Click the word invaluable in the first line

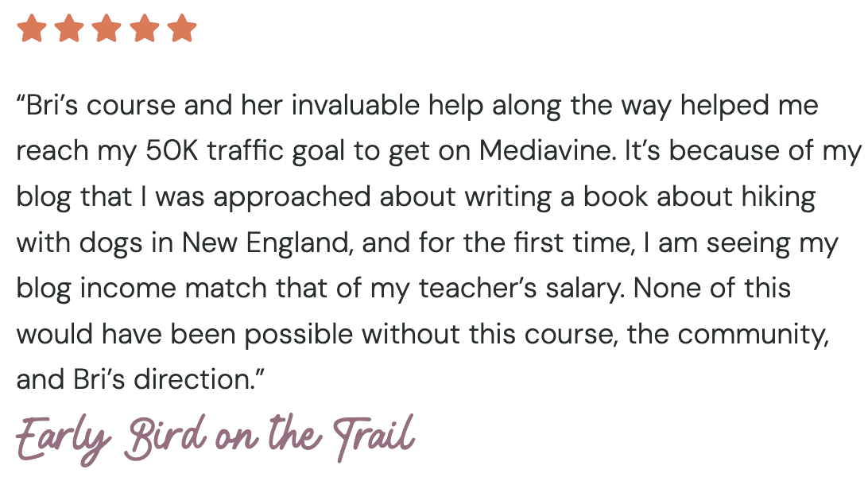[x=355, y=105]
